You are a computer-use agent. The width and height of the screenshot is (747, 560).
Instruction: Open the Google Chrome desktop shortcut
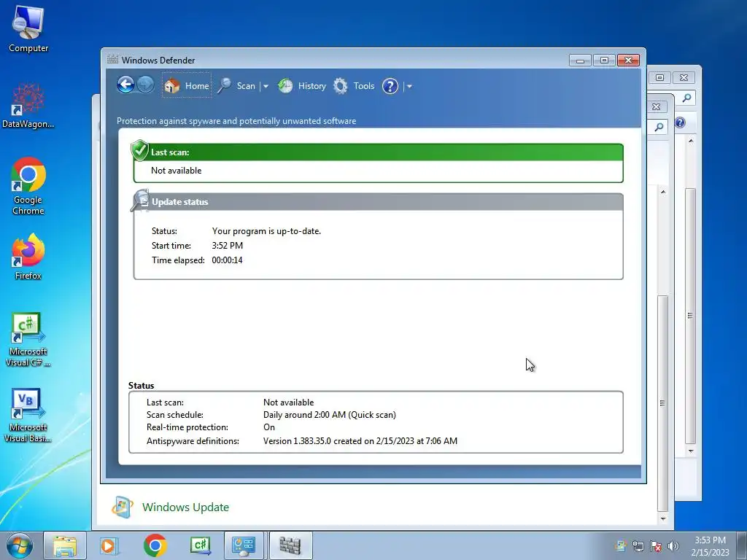[x=28, y=186]
